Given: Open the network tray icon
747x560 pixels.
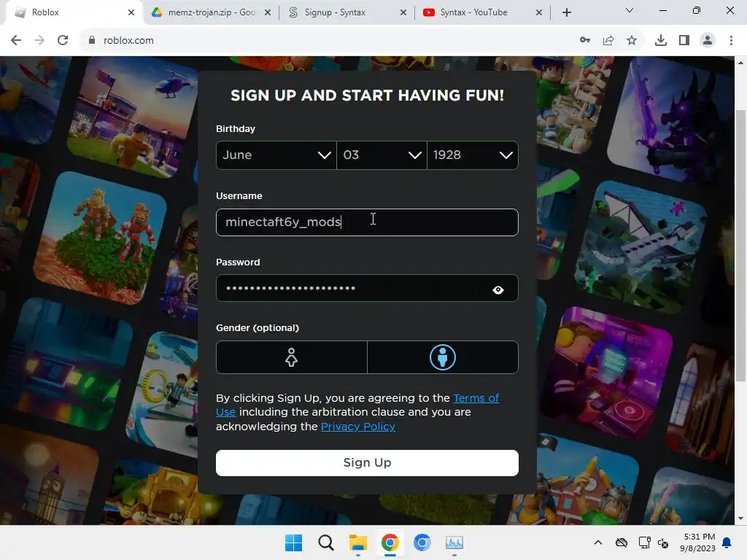Looking at the screenshot, I should (x=644, y=542).
